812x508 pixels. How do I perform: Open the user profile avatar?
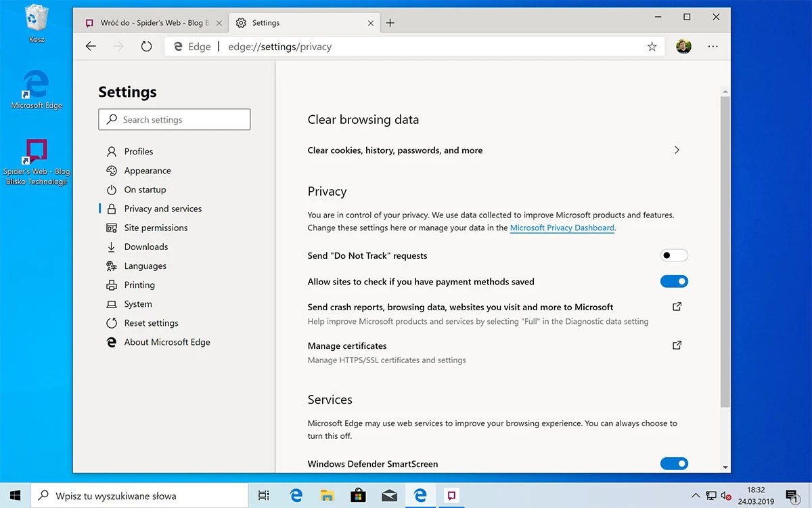pyautogui.click(x=683, y=47)
